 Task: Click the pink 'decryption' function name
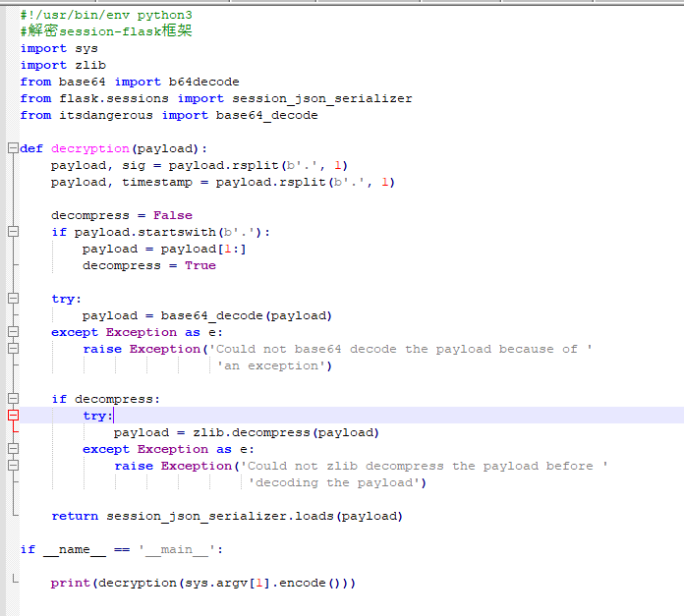click(90, 148)
